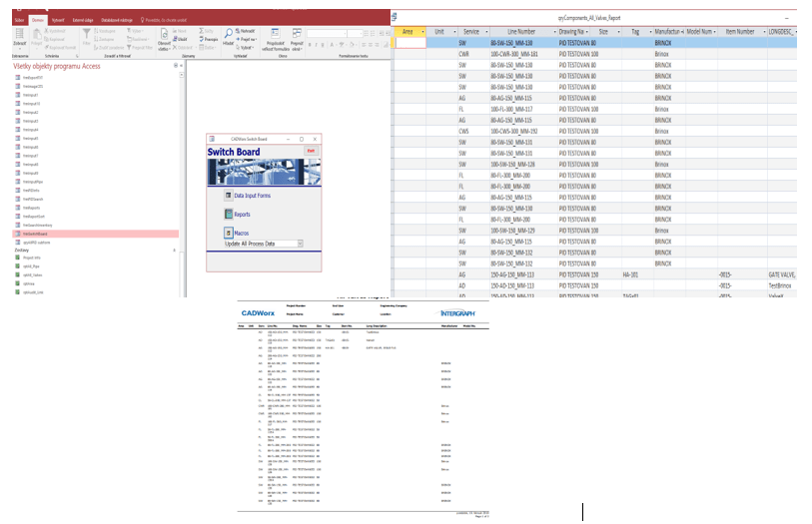Screen dimensions: 812x524
Task: Click the empty Area cell in first row
Action: pos(410,44)
